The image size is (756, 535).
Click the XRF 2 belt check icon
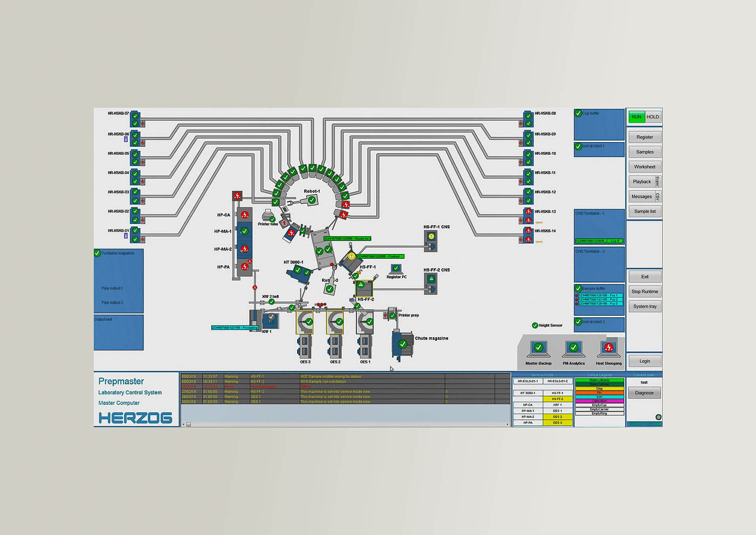271,302
